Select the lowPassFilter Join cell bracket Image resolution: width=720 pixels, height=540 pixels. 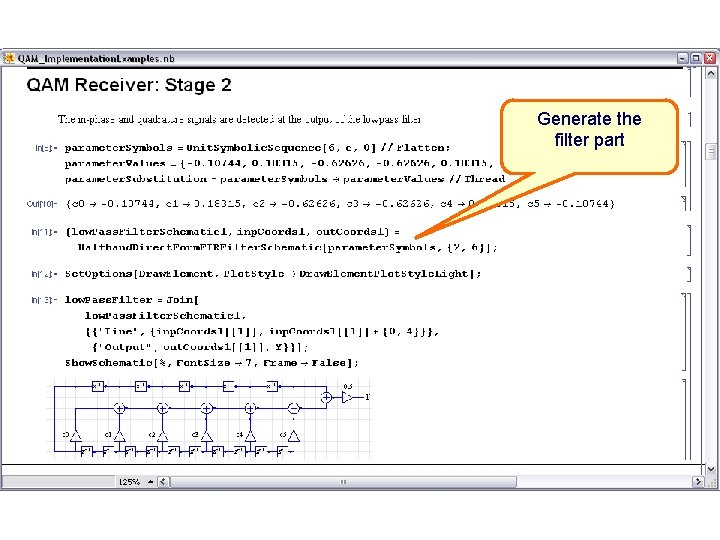(684, 332)
